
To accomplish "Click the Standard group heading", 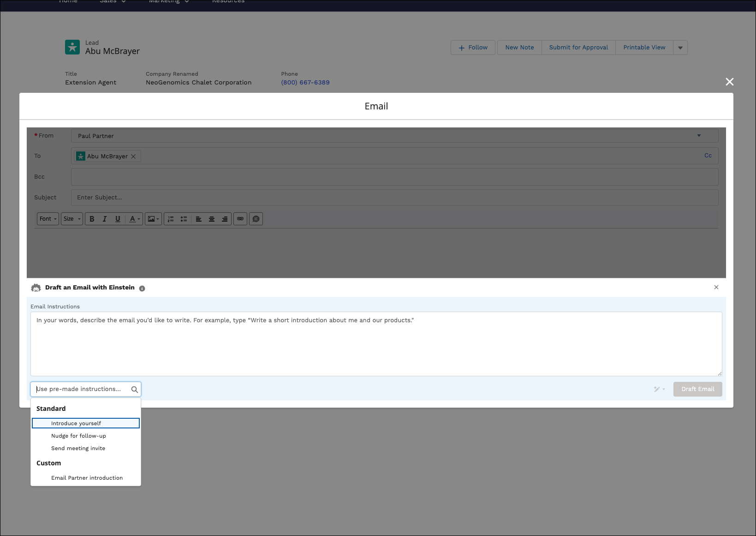I will coord(51,409).
